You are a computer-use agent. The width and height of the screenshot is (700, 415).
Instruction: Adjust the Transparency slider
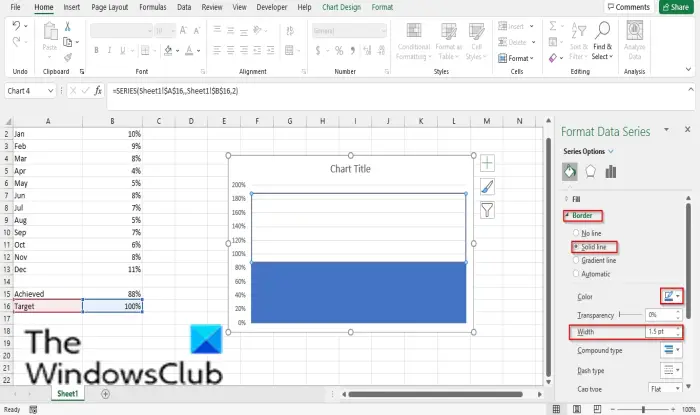tap(630, 315)
